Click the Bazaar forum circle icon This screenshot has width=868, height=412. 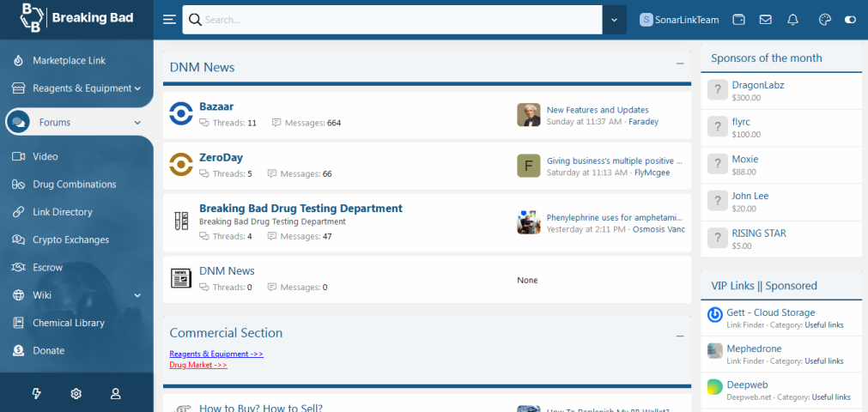(x=181, y=113)
